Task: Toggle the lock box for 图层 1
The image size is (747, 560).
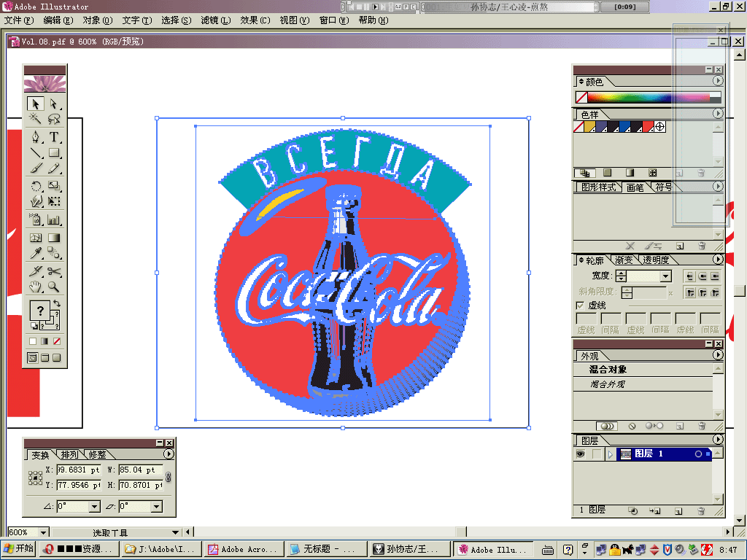Action: point(597,454)
